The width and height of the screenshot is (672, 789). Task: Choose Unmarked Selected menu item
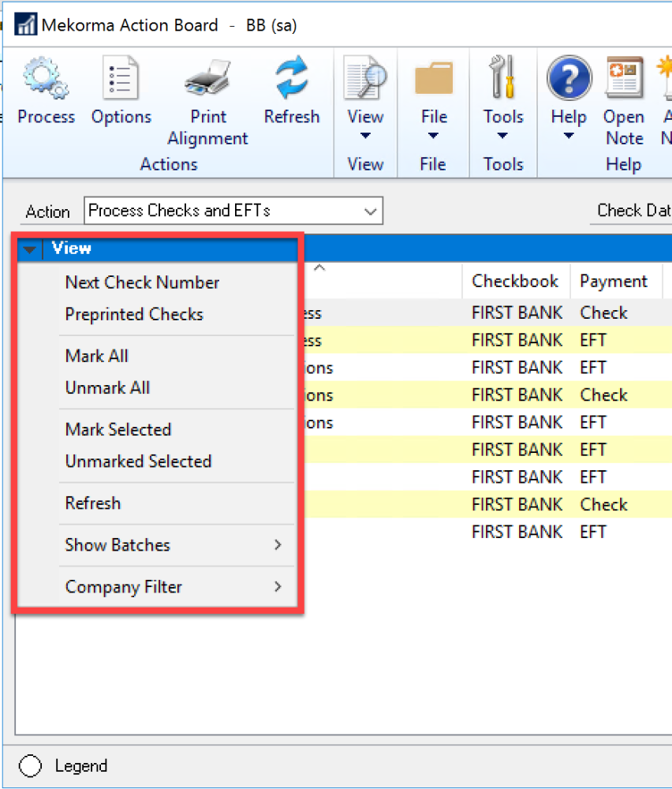(138, 462)
